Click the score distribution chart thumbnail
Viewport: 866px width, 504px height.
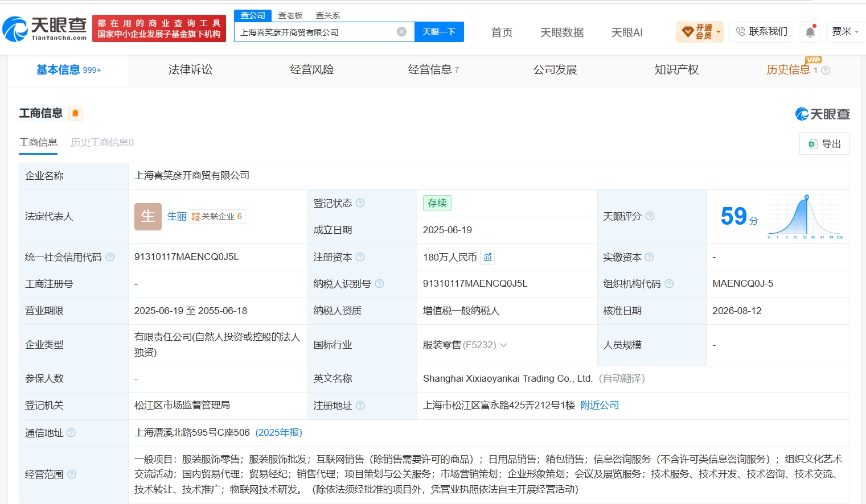pos(805,217)
